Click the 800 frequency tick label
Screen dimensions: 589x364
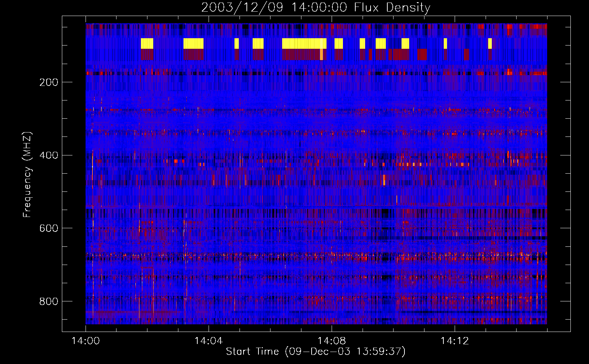pyautogui.click(x=49, y=301)
